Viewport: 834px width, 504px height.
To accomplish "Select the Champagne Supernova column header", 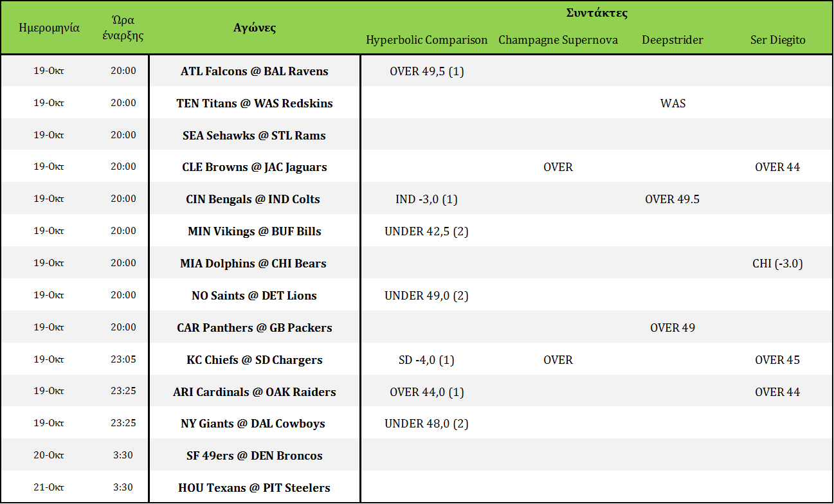I will 558,40.
